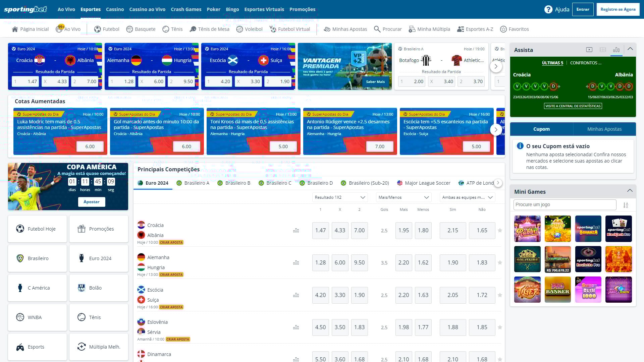This screenshot has height=362, width=644.
Task: Open the Tênis de Mesa section icon
Action: (193, 29)
